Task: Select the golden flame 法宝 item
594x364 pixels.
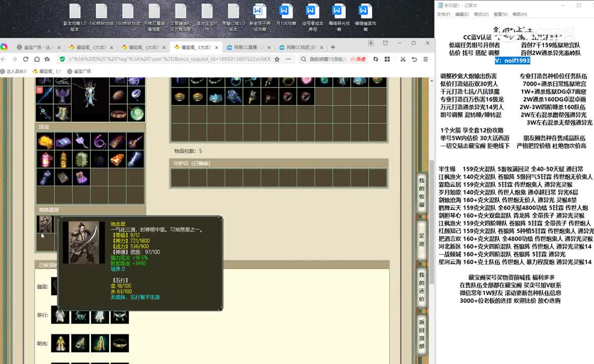Action: 45,142
